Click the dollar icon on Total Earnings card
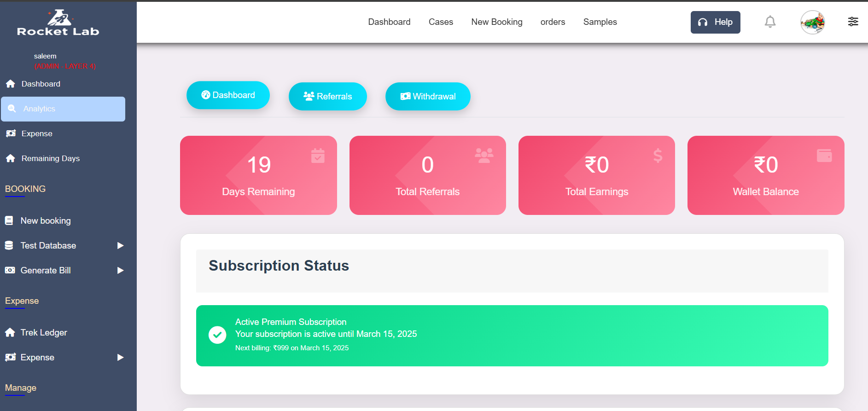868x411 pixels. tap(658, 156)
